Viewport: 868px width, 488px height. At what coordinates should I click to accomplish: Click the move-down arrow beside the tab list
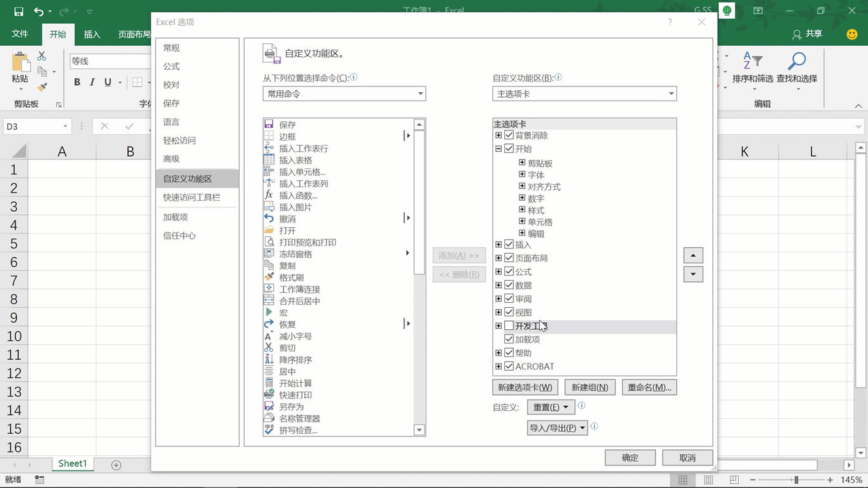[692, 274]
